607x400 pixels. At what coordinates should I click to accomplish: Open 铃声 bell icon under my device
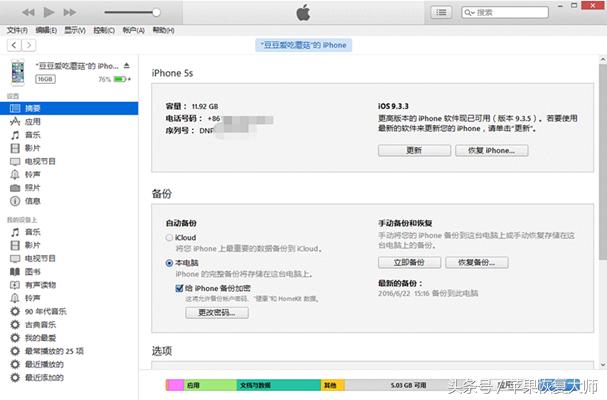point(15,298)
